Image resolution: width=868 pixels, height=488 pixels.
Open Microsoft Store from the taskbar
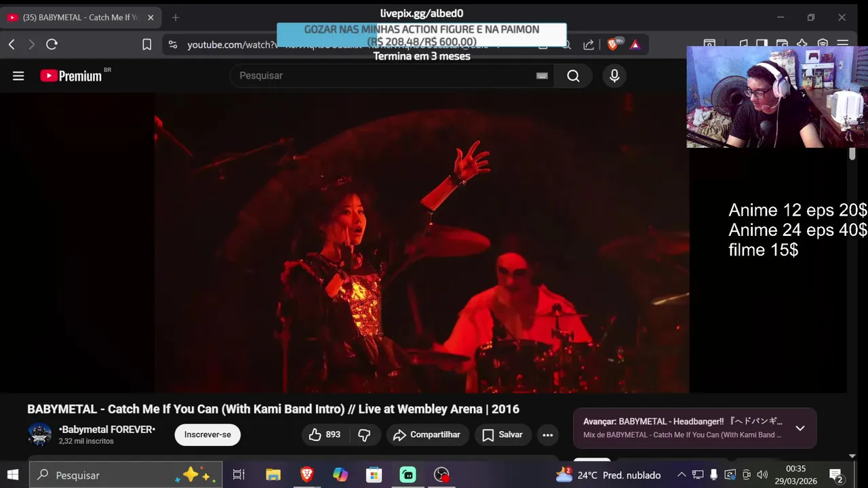point(374,475)
